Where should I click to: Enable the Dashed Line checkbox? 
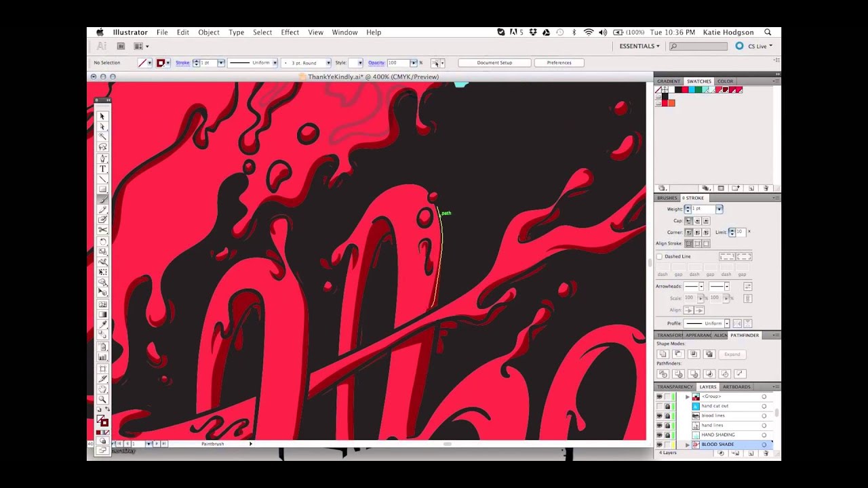659,257
